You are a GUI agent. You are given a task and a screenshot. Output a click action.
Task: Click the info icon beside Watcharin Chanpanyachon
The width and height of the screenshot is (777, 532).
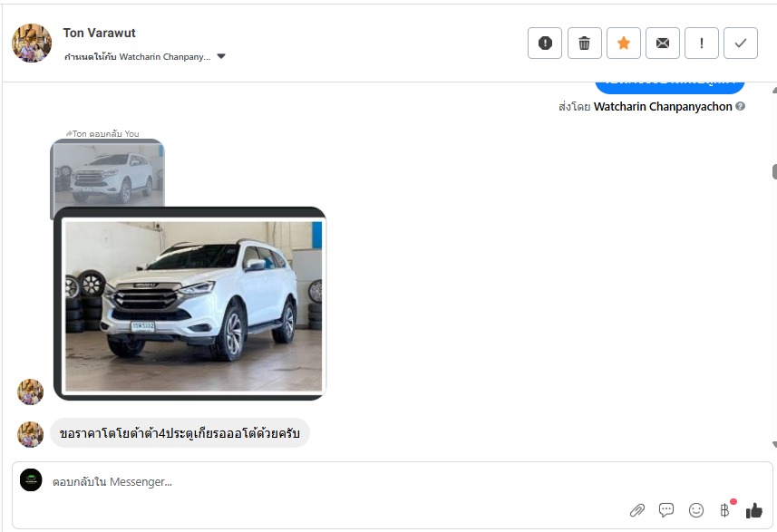tap(741, 107)
